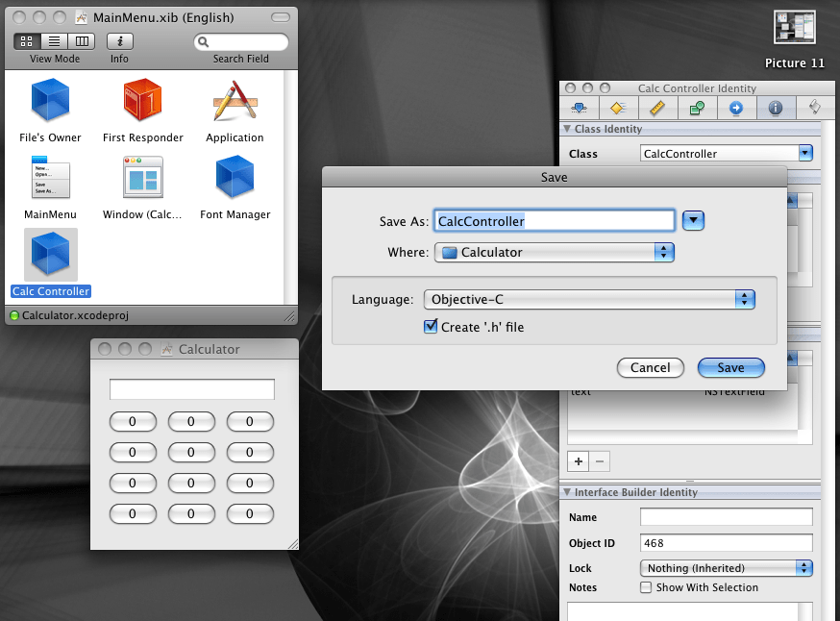Expand the save dialog with disclosure arrow
Screen dimensions: 840x621
pos(693,220)
